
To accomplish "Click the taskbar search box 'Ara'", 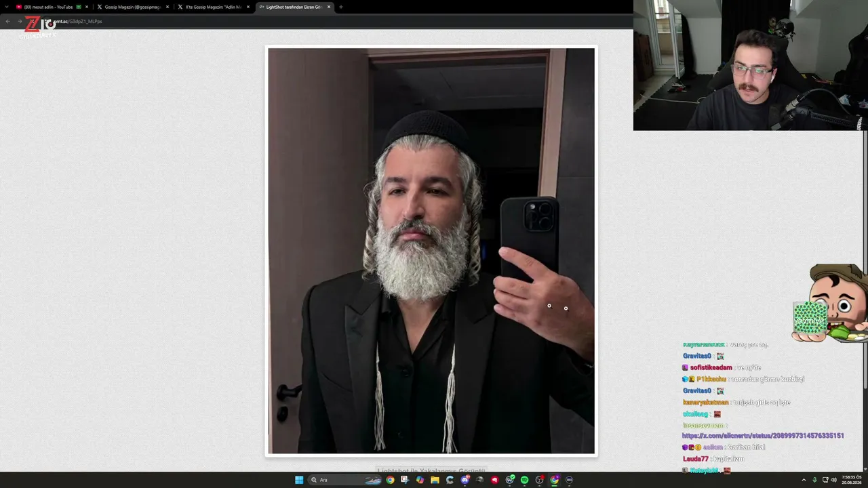I will tap(346, 480).
